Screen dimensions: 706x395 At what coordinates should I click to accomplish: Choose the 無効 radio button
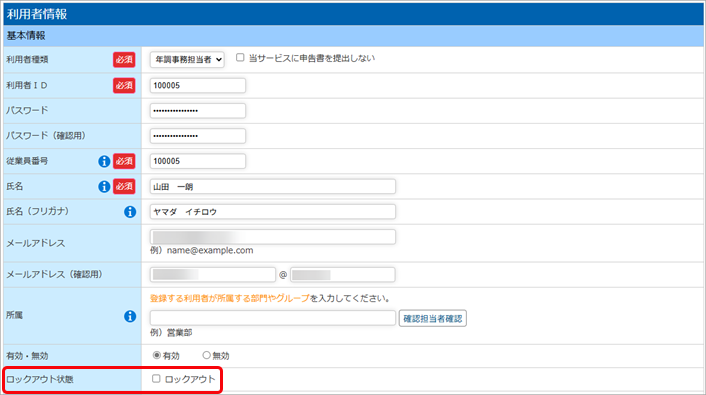206,355
